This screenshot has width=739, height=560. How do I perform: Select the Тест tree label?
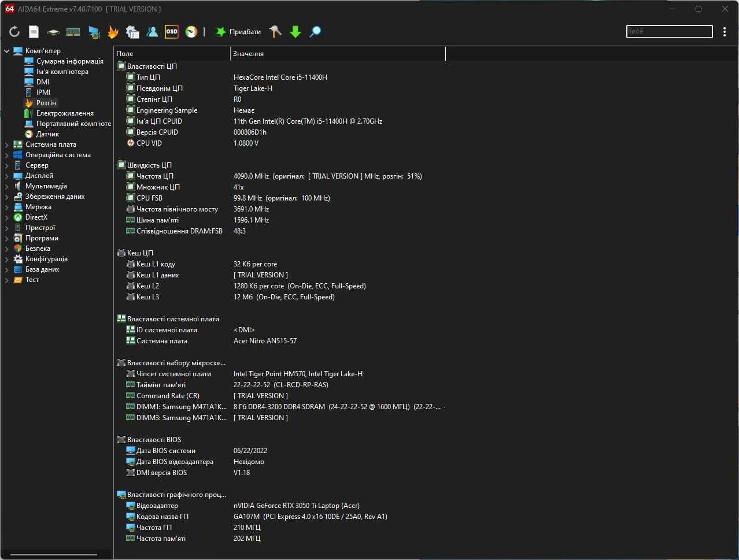32,280
